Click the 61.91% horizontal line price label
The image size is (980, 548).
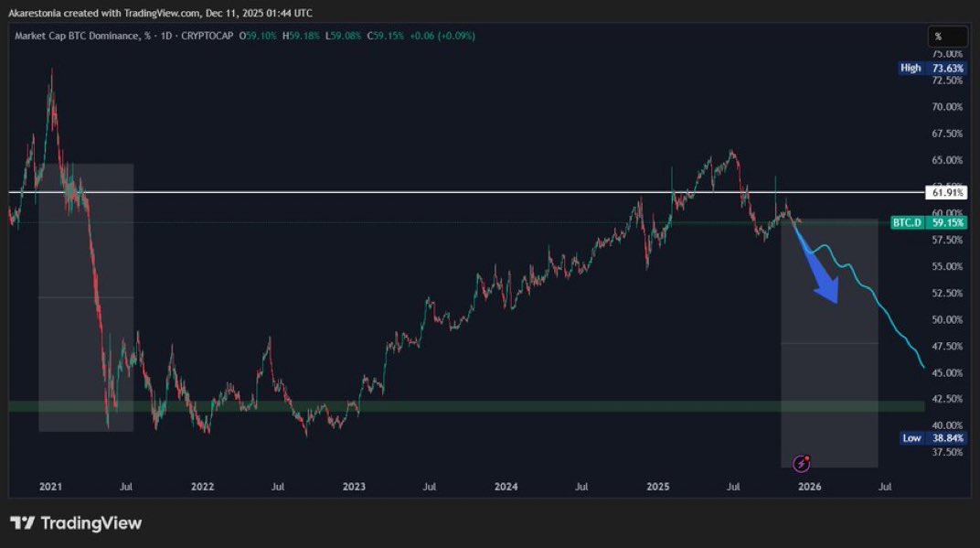[945, 193]
